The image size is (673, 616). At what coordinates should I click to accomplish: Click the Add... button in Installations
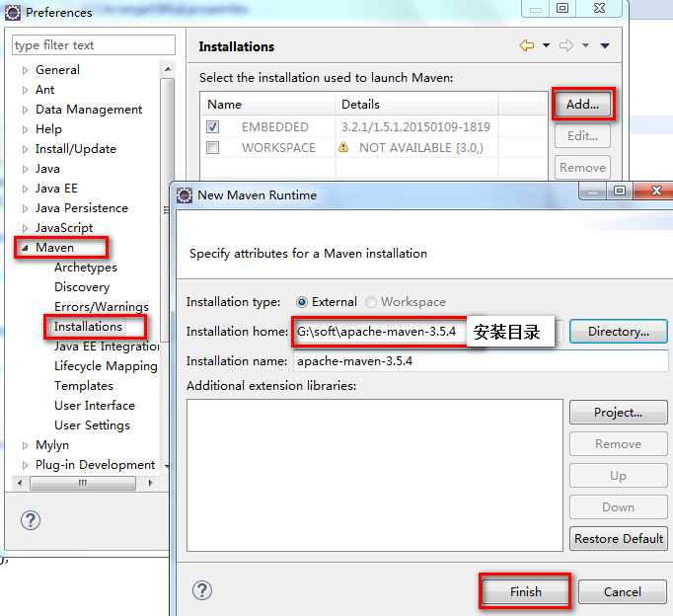pos(582,105)
